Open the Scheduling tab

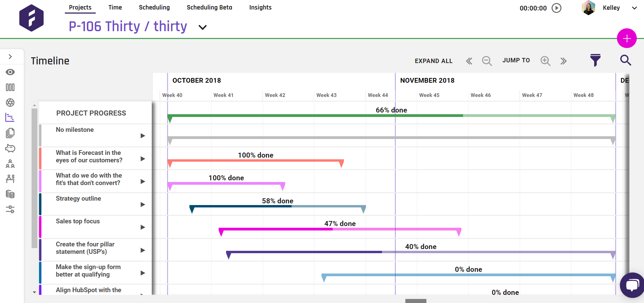[x=154, y=7]
